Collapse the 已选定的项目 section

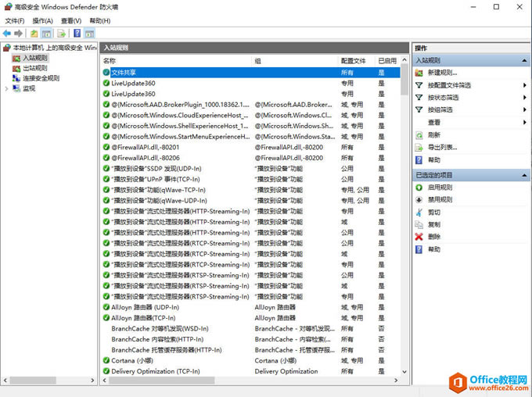click(x=524, y=175)
